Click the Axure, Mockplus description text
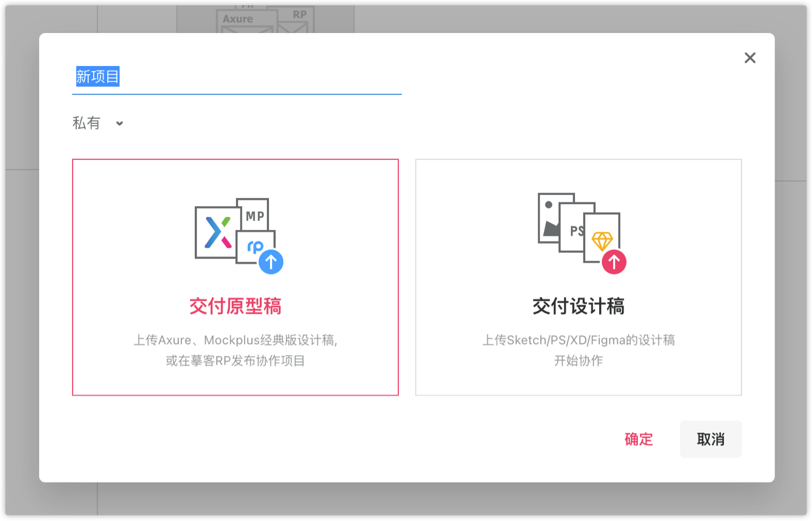The height and width of the screenshot is (521, 812). 235,340
